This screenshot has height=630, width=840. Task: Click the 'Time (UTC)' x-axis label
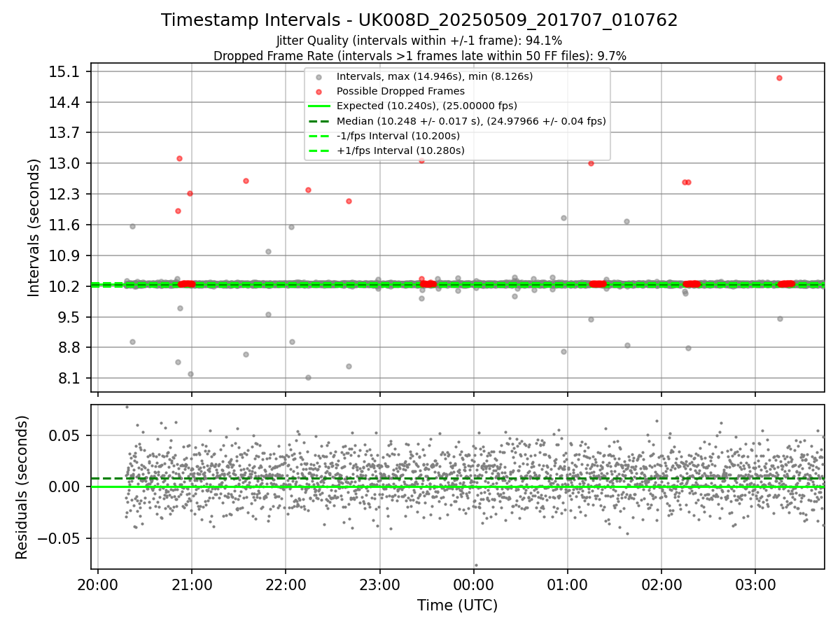[457, 605]
